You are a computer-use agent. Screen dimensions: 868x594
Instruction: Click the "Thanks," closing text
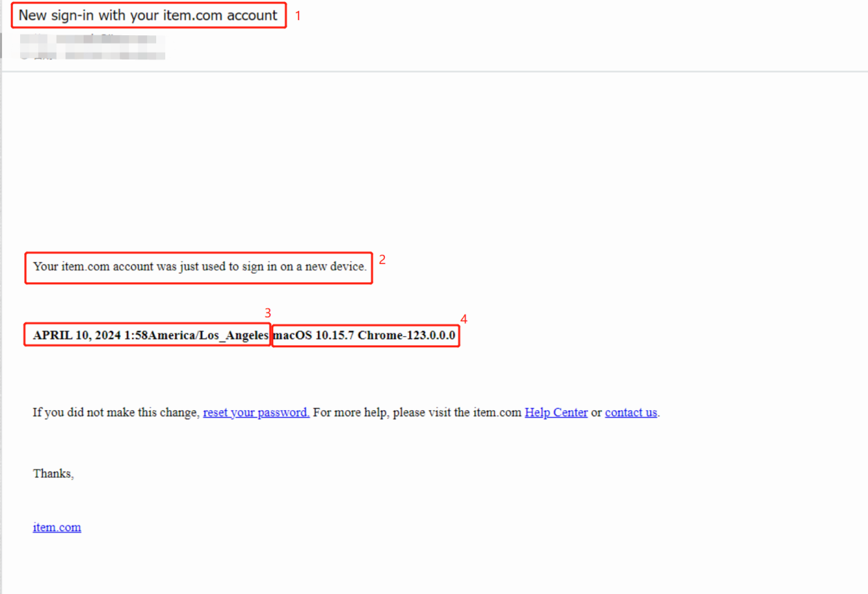pos(53,474)
